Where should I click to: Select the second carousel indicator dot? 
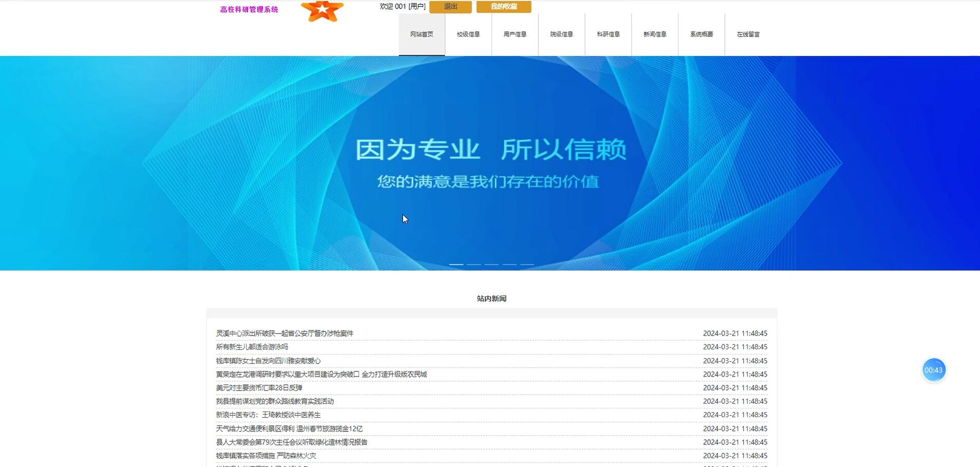tap(475, 264)
